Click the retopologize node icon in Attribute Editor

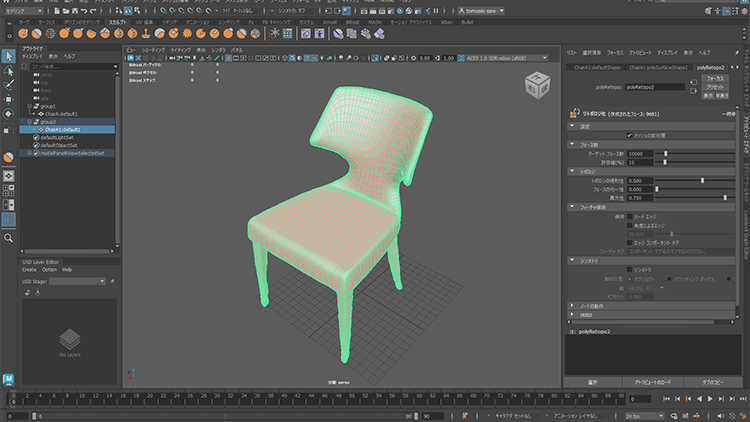coord(574,113)
